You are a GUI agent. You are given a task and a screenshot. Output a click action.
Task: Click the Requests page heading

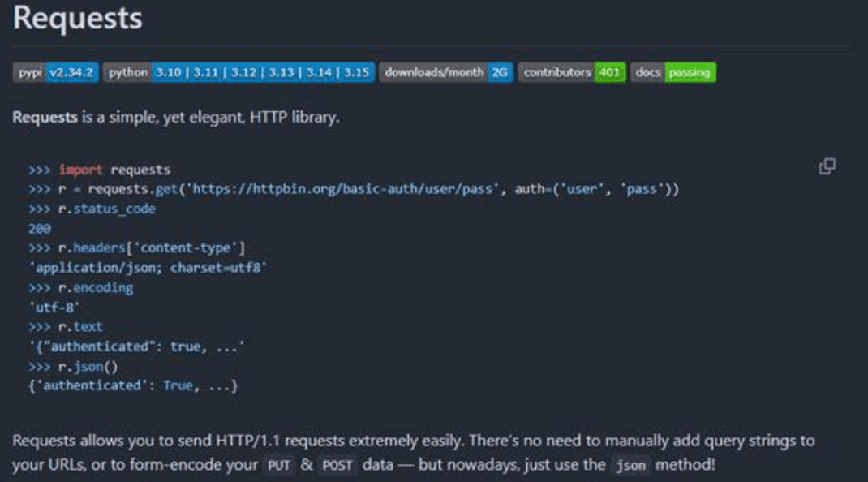tap(78, 18)
